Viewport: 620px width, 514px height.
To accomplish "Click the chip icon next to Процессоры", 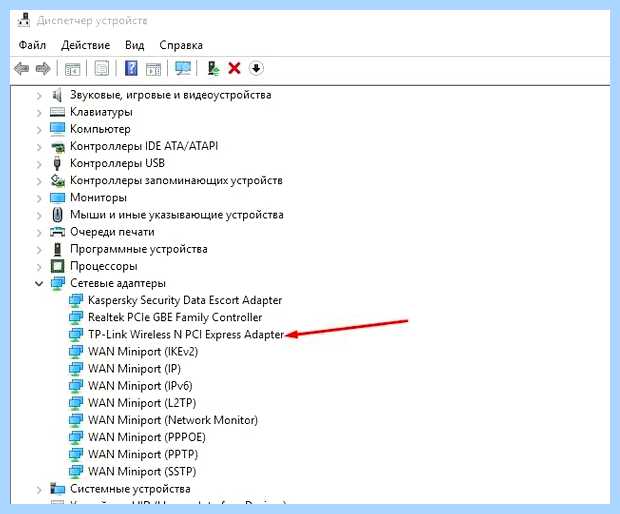I will [57, 266].
